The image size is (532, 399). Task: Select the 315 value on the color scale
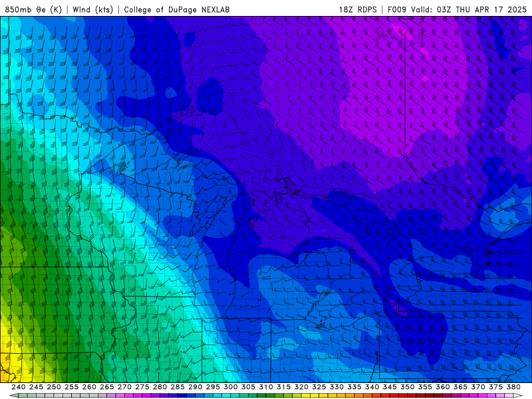click(284, 387)
